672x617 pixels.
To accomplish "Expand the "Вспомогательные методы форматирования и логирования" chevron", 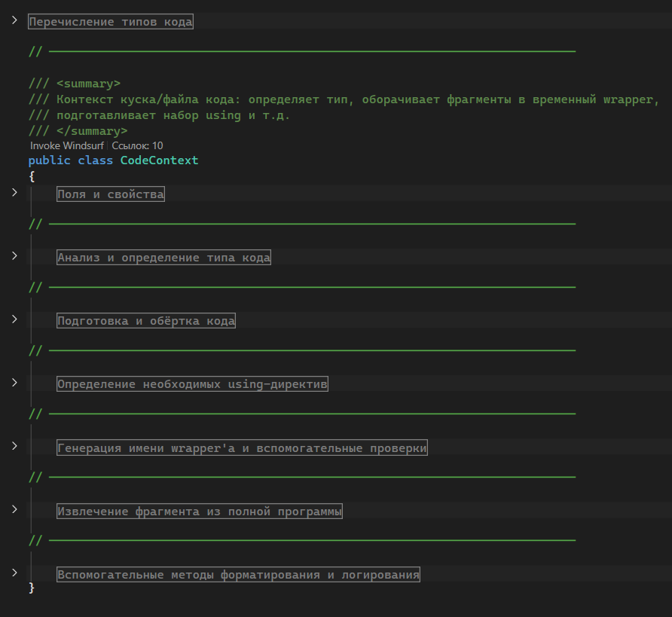I will pos(14,573).
